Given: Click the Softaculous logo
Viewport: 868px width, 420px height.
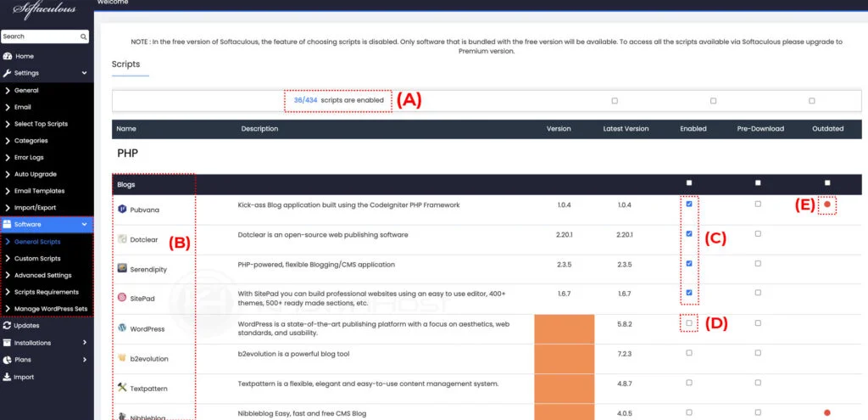Looking at the screenshot, I should [x=46, y=8].
